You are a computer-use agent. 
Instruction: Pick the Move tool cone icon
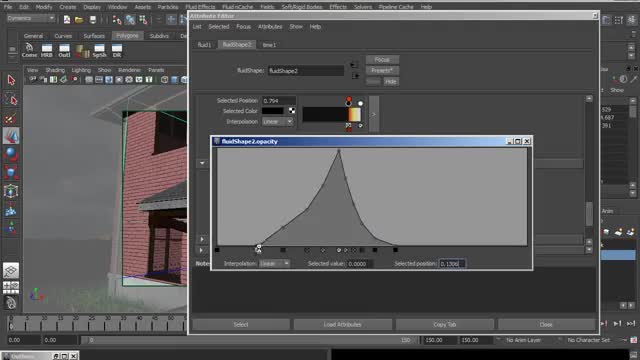click(x=11, y=136)
